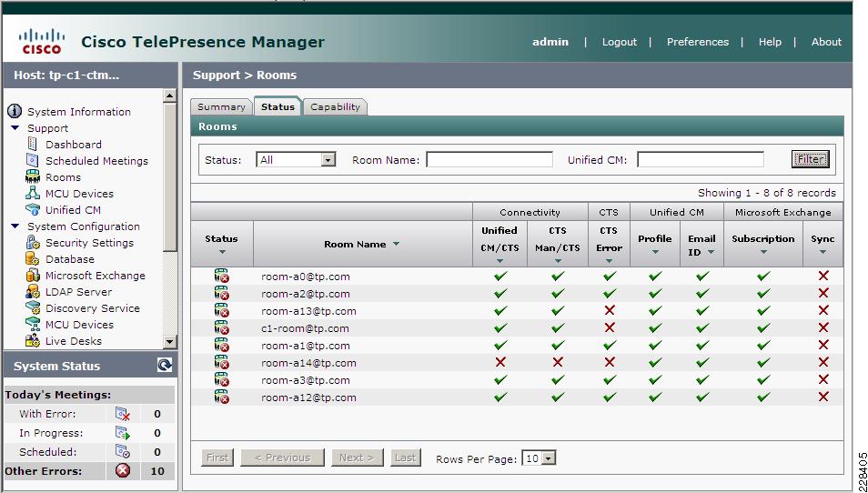Sort by Status column arrow

[222, 252]
